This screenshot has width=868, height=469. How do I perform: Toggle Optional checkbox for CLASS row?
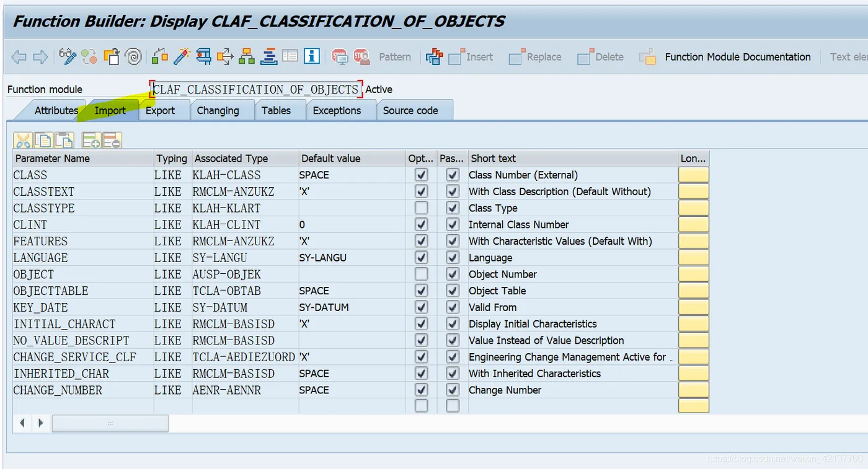click(x=422, y=175)
